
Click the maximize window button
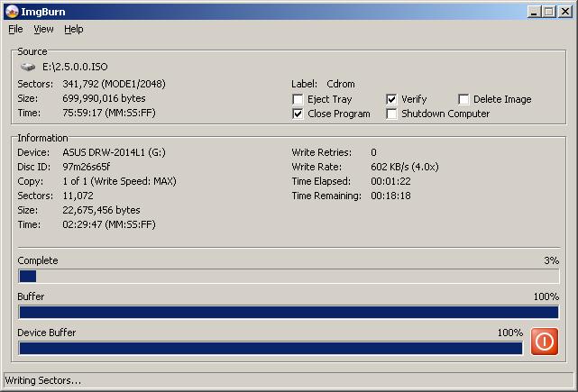tap(549, 12)
